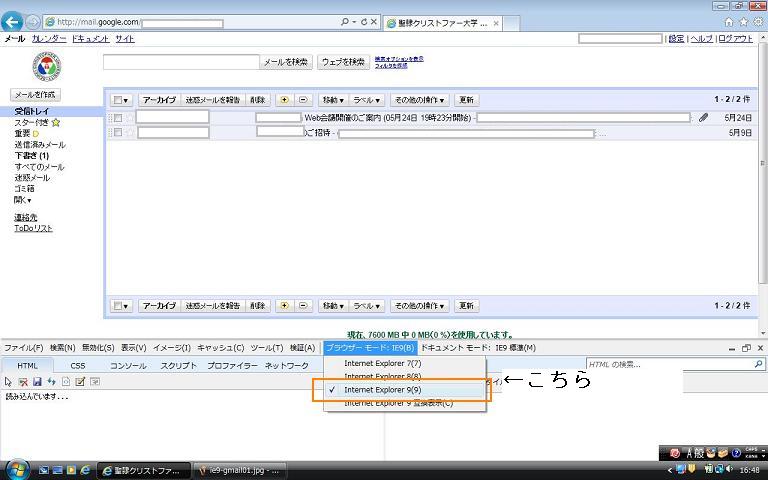Viewport: 768px width, 480px height.
Task: Click the ウェブを検索 button
Action: click(343, 62)
